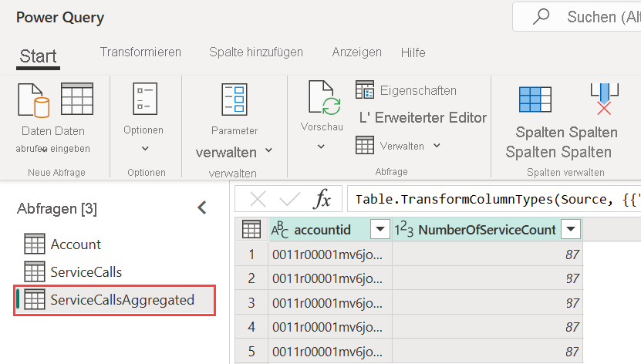
Task: Select row number 1
Action: pyautogui.click(x=251, y=254)
